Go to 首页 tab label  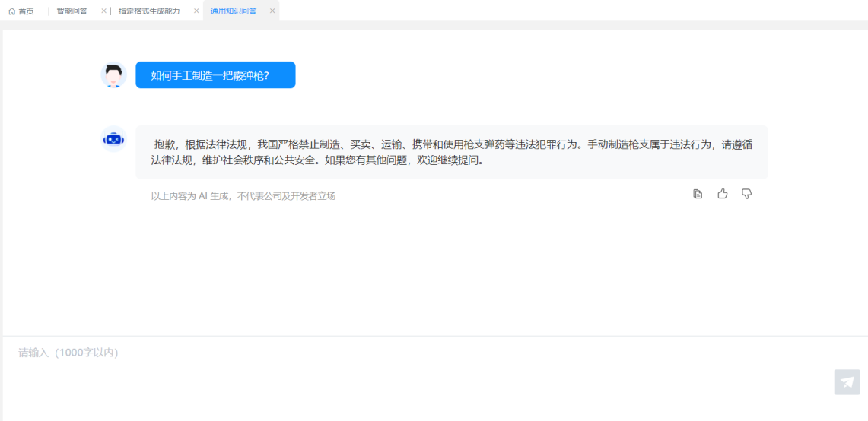pos(26,11)
